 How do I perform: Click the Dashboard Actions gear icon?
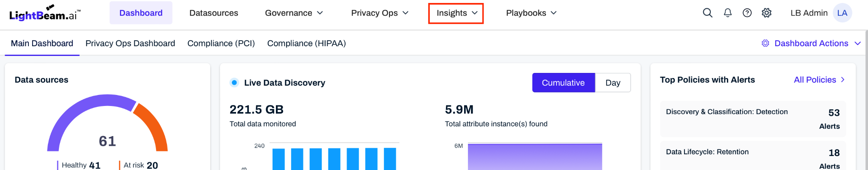(x=765, y=43)
